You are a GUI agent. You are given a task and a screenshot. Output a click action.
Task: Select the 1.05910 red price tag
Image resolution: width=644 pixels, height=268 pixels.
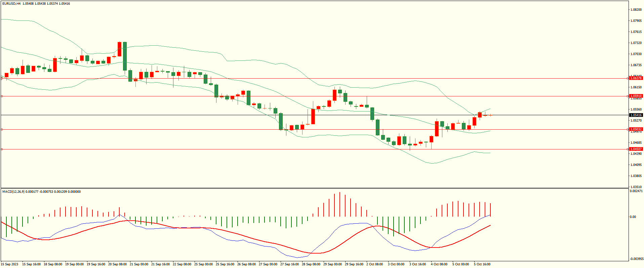[636, 96]
